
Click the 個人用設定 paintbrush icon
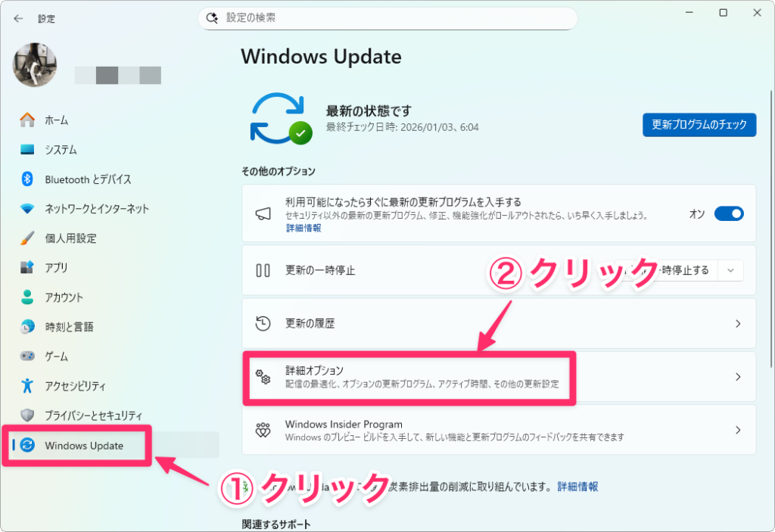(27, 238)
